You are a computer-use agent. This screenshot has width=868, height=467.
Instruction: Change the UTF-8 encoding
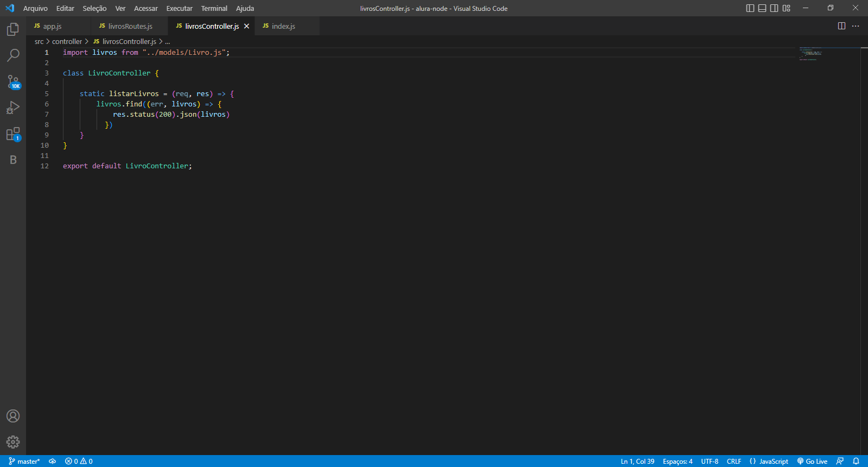[x=710, y=461]
